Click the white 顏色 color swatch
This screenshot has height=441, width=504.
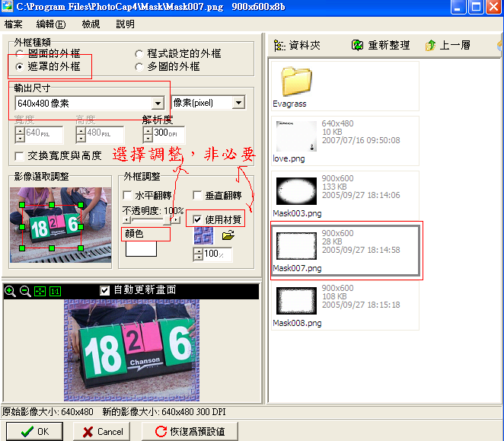coord(141,248)
